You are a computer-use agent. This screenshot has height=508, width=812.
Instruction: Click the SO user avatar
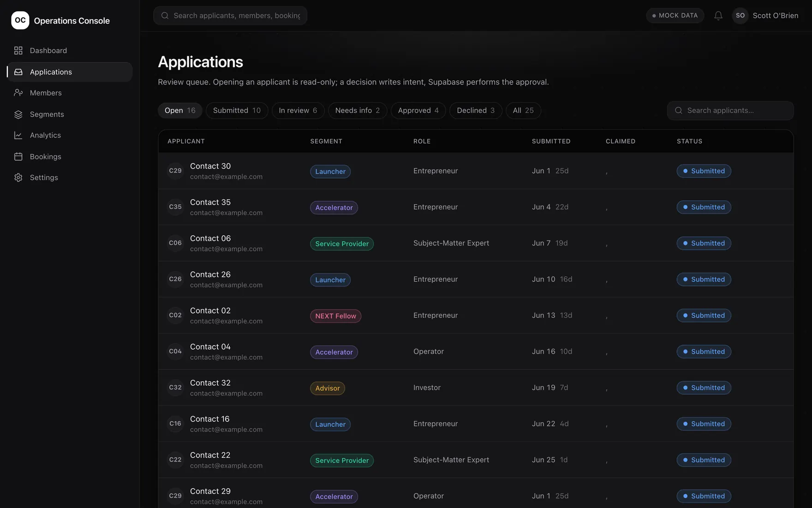[x=740, y=16]
